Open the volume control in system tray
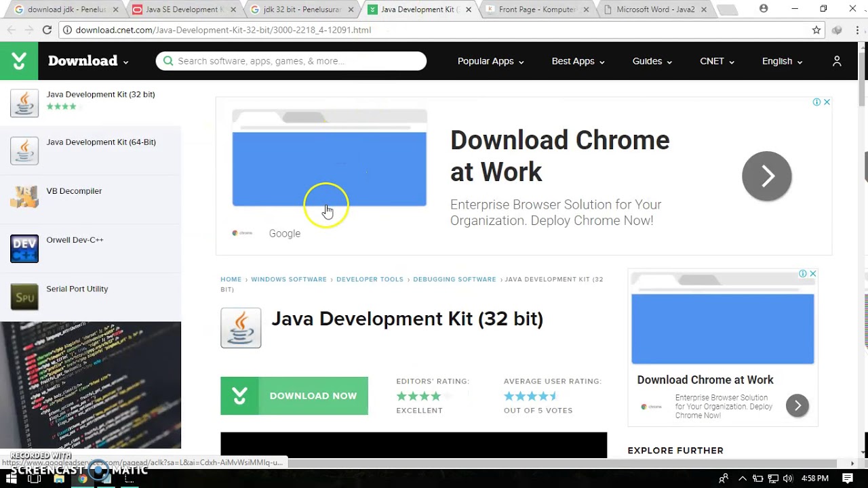 tap(789, 479)
